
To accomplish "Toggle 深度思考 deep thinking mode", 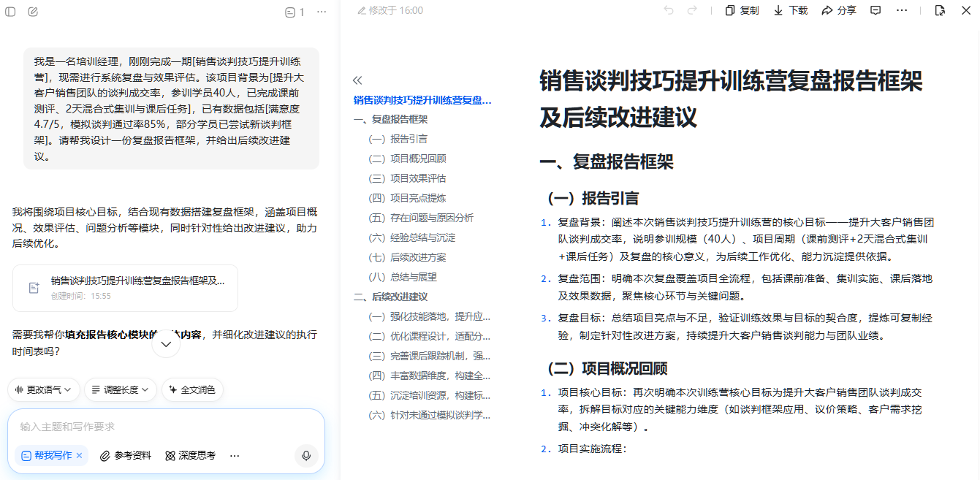I will 190,456.
